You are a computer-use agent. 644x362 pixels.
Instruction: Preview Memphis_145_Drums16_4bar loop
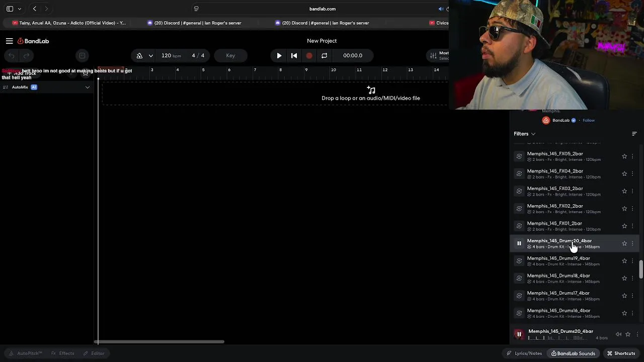[x=519, y=313]
